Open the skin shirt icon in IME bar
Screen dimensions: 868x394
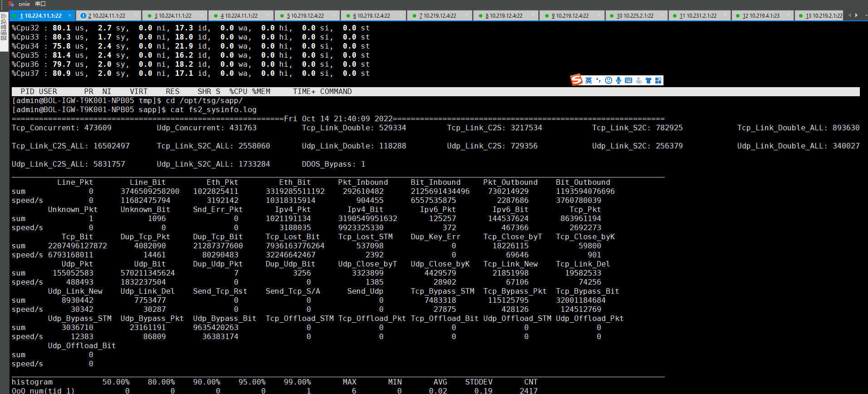point(649,80)
